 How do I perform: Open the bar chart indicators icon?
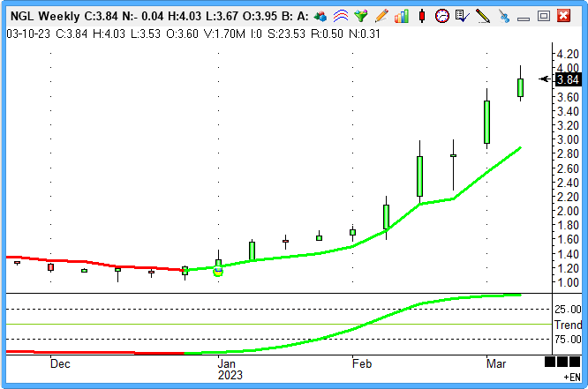[401, 15]
